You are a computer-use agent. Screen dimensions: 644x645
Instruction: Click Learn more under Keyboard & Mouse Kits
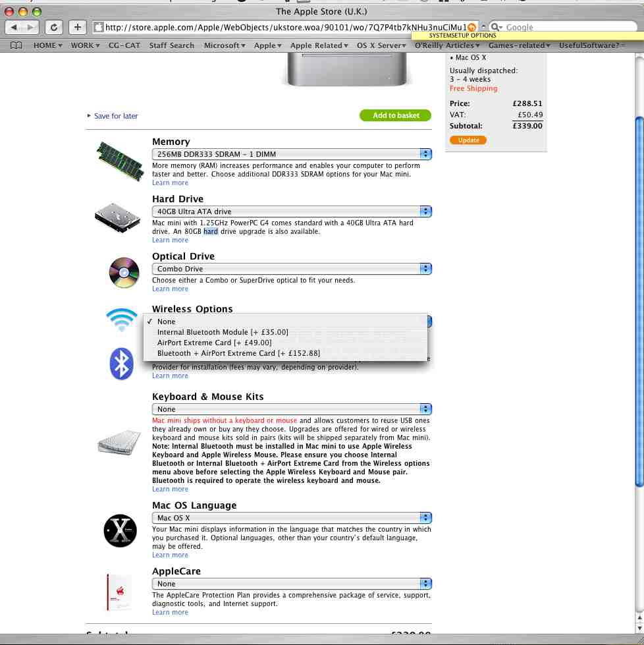click(x=171, y=489)
